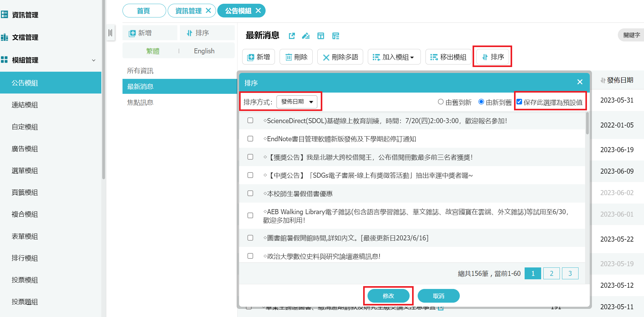Click the layout window icon beside 最新消息
This screenshot has width=644, height=317.
tap(321, 36)
